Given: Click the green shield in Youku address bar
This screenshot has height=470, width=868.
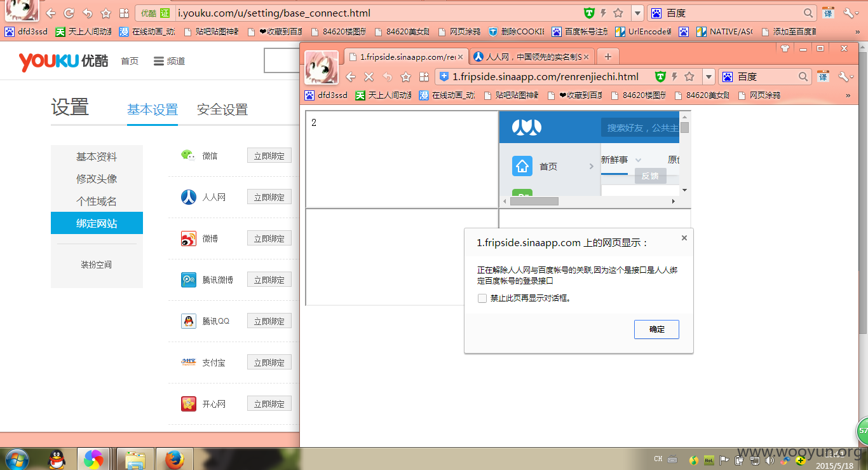Looking at the screenshot, I should tap(589, 13).
